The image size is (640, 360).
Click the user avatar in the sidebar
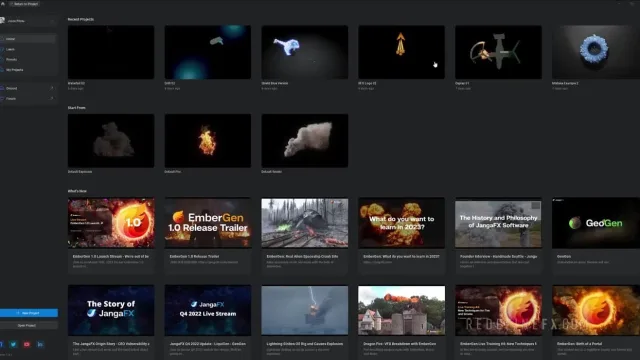pyautogui.click(x=2, y=20)
